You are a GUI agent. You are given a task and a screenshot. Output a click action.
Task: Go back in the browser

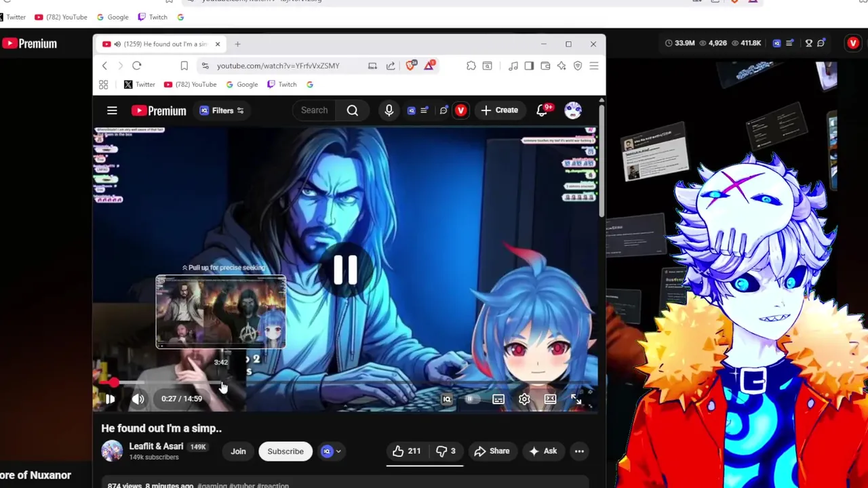pyautogui.click(x=104, y=66)
